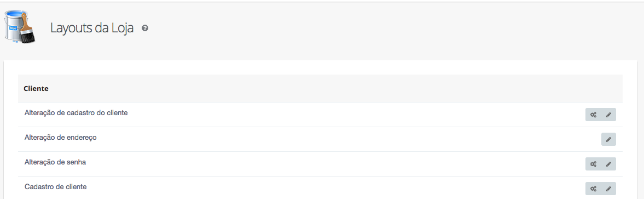Open the help question mark beside Layouts da Loja

(144, 28)
